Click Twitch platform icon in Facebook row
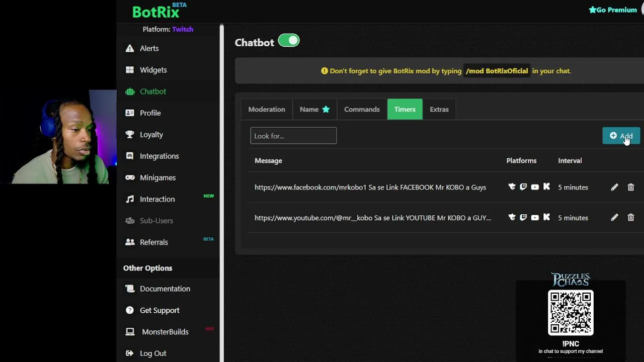 523,187
